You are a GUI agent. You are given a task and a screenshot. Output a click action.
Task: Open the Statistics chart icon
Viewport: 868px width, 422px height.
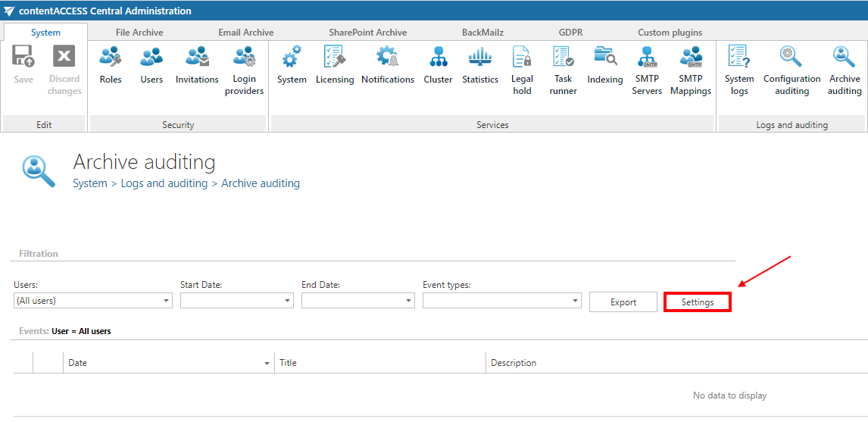480,65
